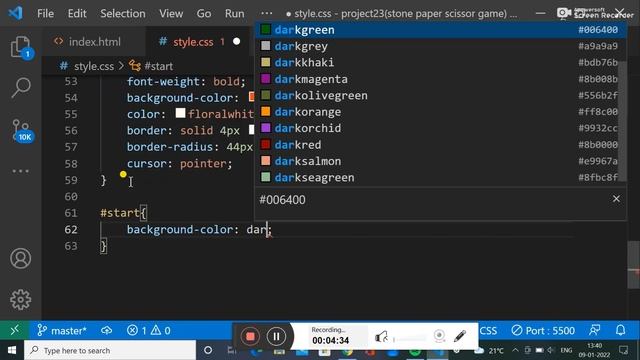Screen dimensions: 640x360
Task: Show more menu bar items ellipsis
Action: 267,13
